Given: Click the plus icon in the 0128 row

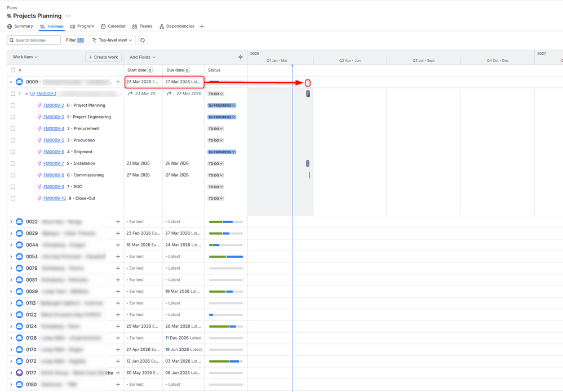Looking at the screenshot, I should (x=118, y=338).
